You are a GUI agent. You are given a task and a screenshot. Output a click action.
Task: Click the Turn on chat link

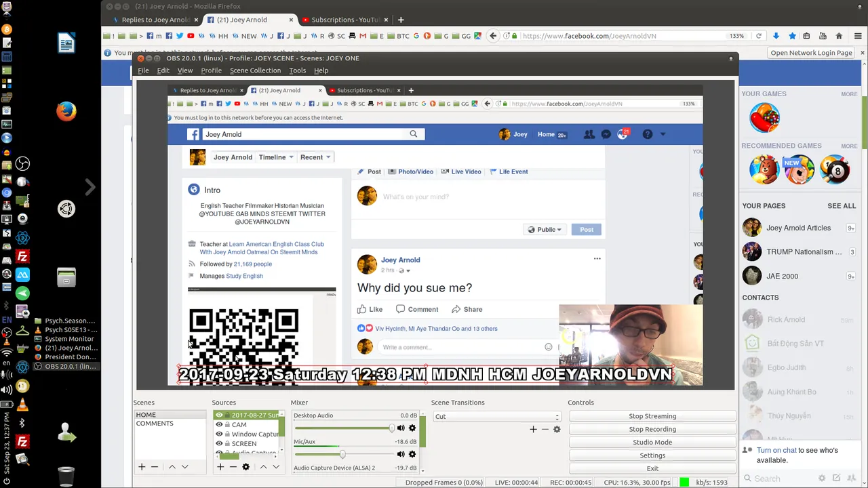[776, 450]
